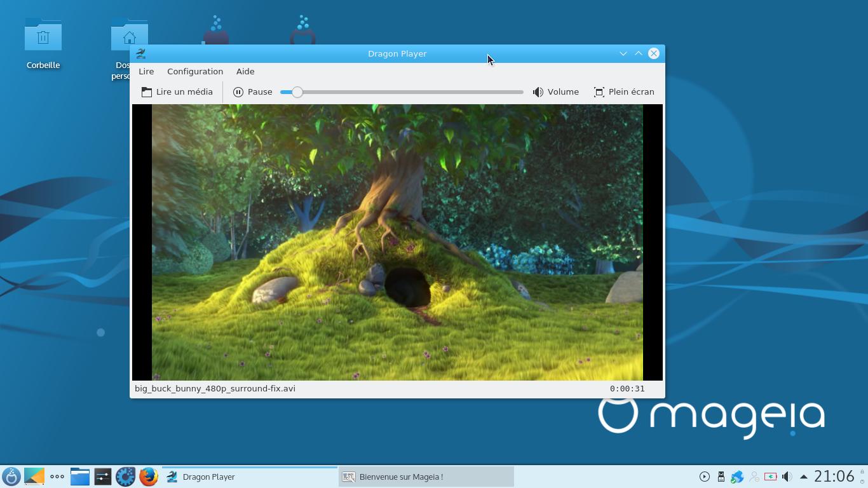Image resolution: width=868 pixels, height=488 pixels.
Task: Launch Firefox from the taskbar
Action: point(149,477)
